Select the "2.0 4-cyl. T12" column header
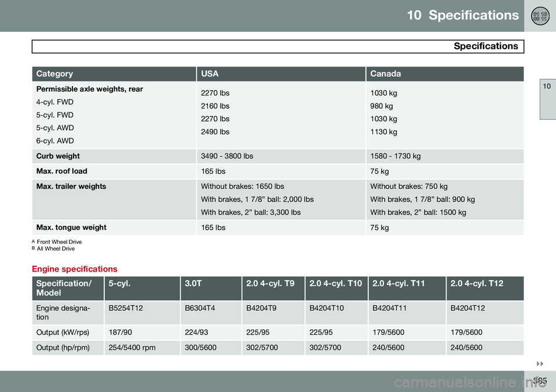The width and height of the screenshot is (556, 392). pos(485,288)
